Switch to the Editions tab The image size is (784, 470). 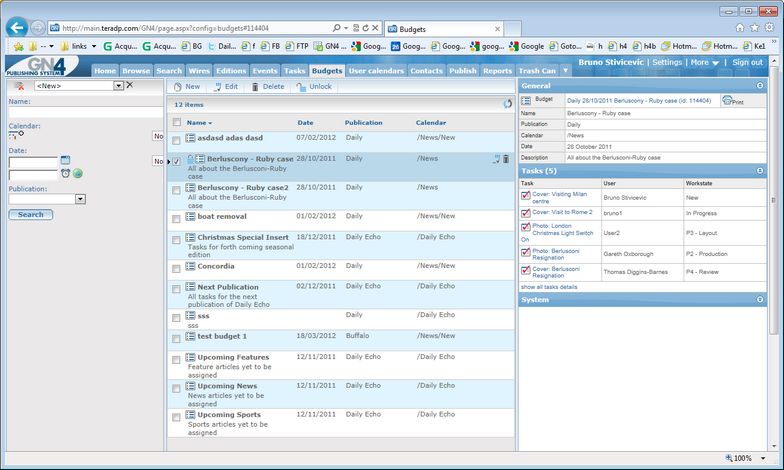click(231, 70)
